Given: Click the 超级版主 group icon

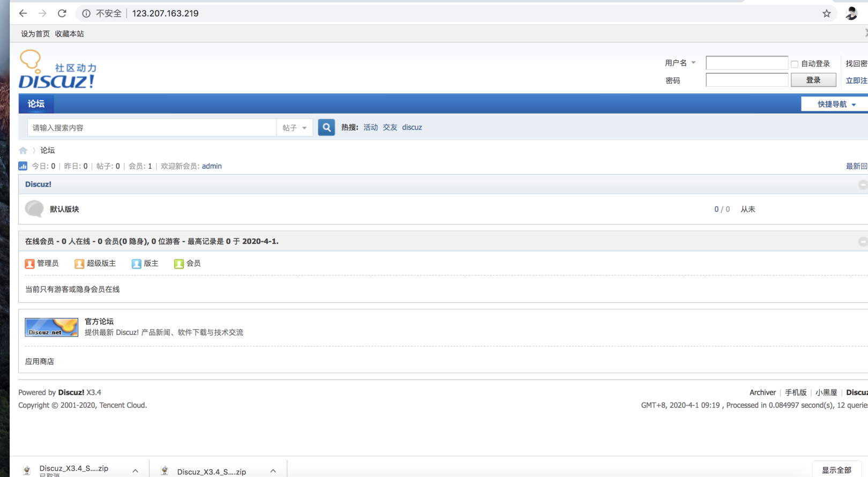Looking at the screenshot, I should pyautogui.click(x=79, y=264).
